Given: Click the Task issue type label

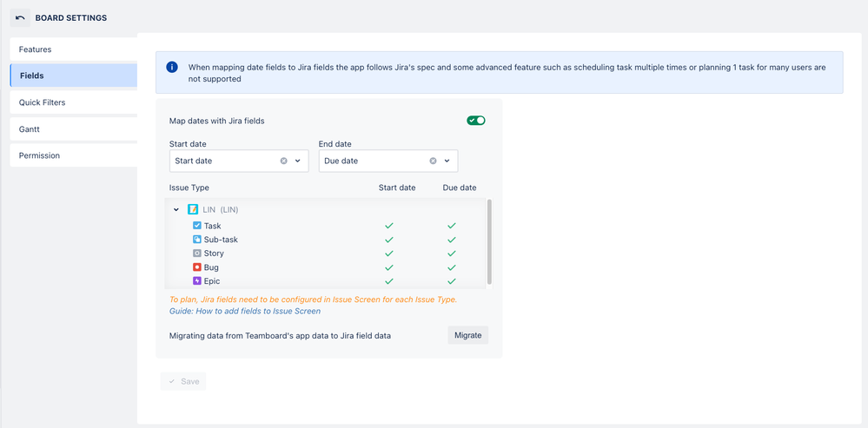Looking at the screenshot, I should coord(213,226).
